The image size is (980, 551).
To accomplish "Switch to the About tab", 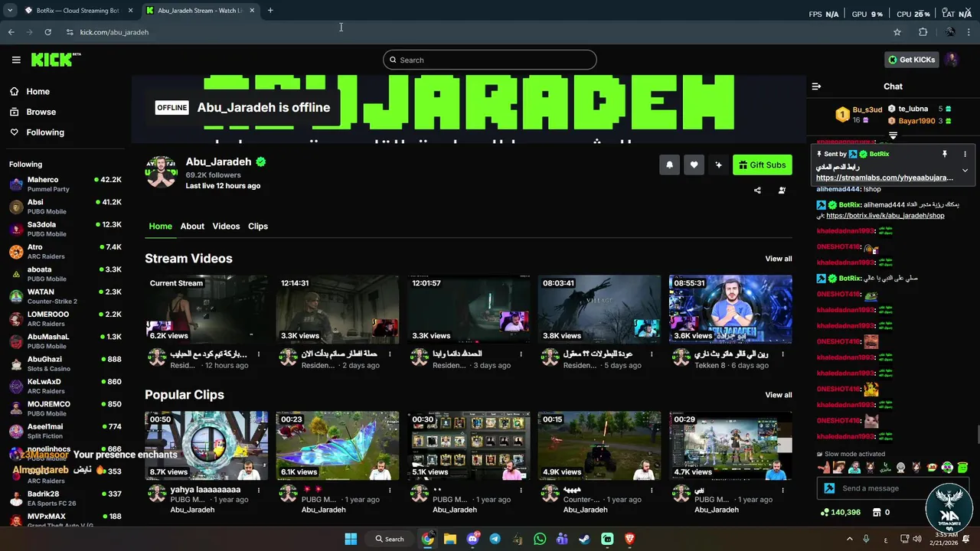I will tap(192, 226).
